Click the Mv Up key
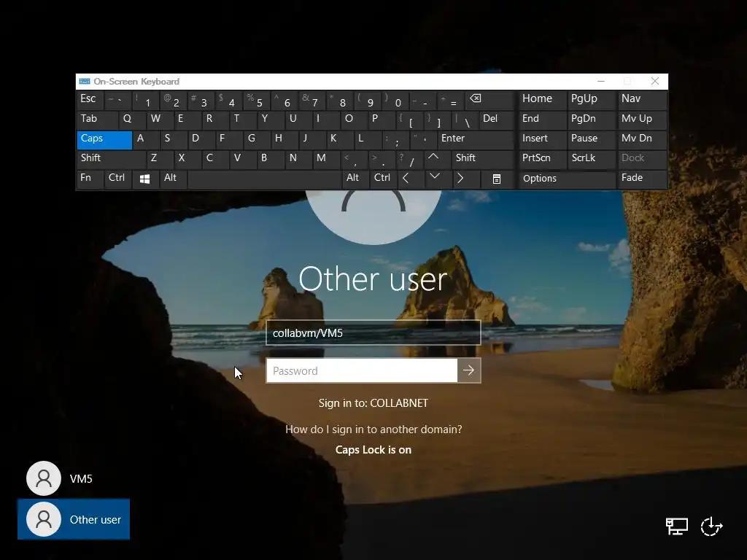The width and height of the screenshot is (747, 560). [x=642, y=120]
